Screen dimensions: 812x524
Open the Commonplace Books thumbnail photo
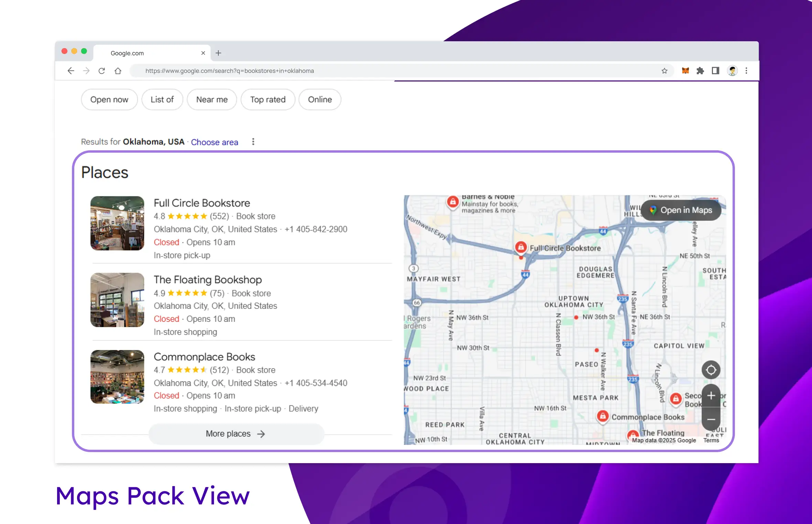point(117,377)
